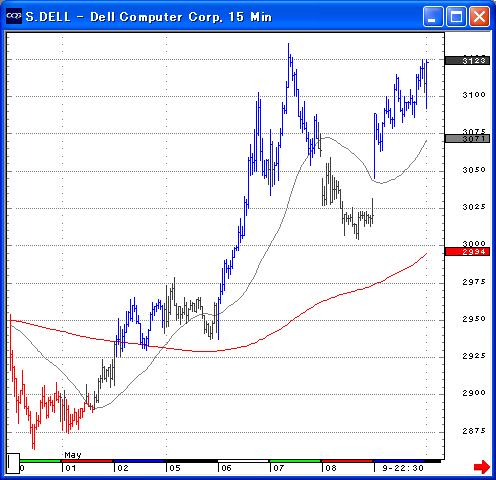The width and height of the screenshot is (496, 480).
Task: Click the 2875 price level on scale
Action: (474, 431)
